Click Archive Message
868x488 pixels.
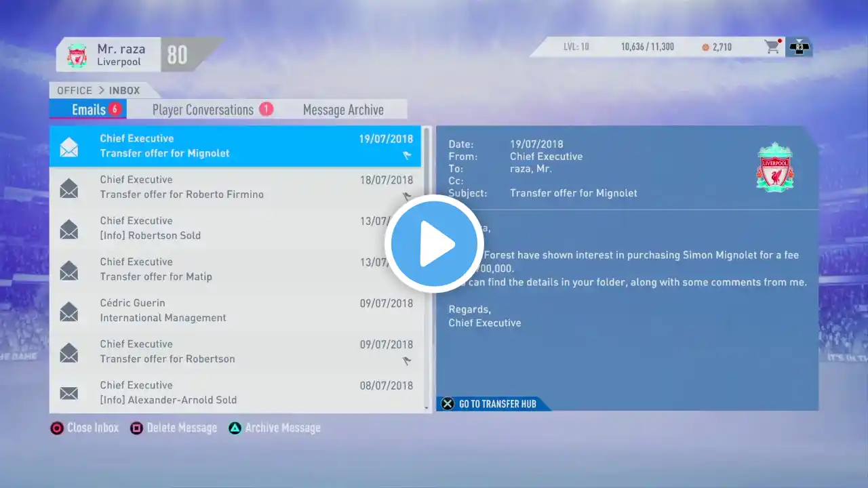click(275, 428)
